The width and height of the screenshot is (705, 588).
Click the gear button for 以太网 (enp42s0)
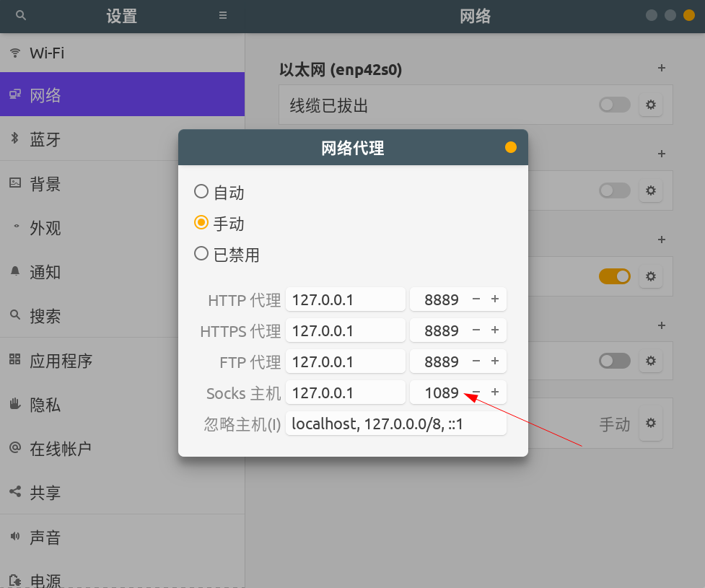point(650,105)
